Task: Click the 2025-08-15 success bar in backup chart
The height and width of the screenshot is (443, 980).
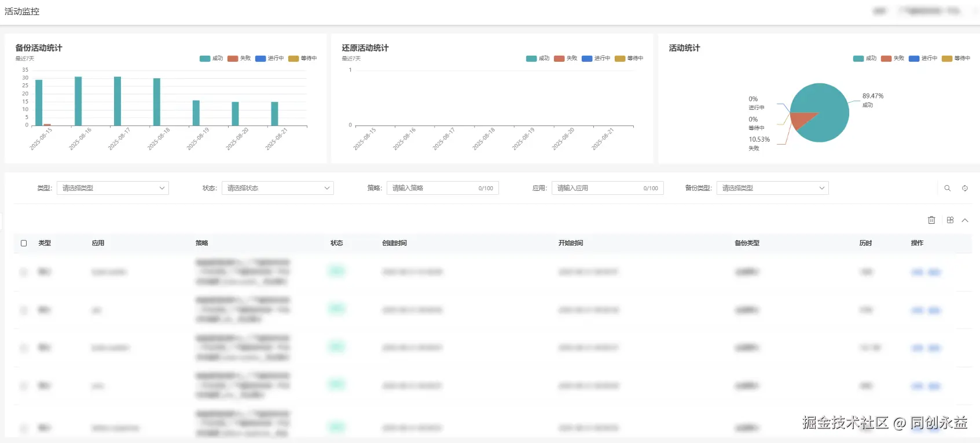Action: [39, 102]
